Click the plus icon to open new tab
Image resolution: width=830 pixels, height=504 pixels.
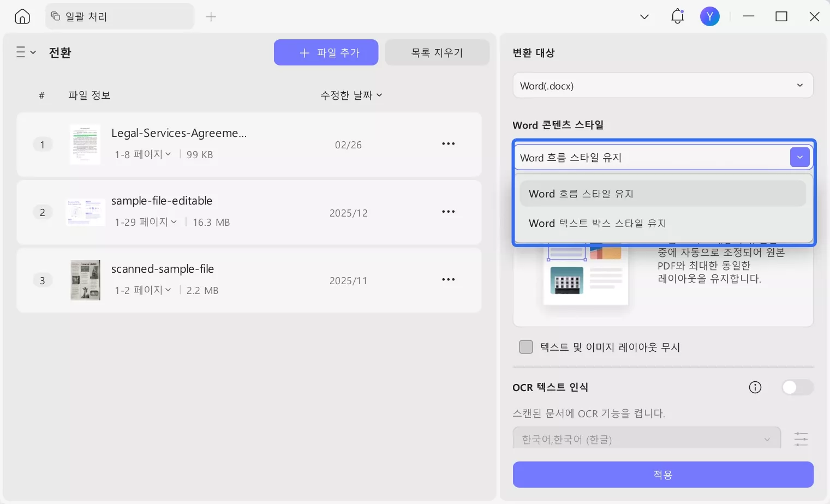211,16
